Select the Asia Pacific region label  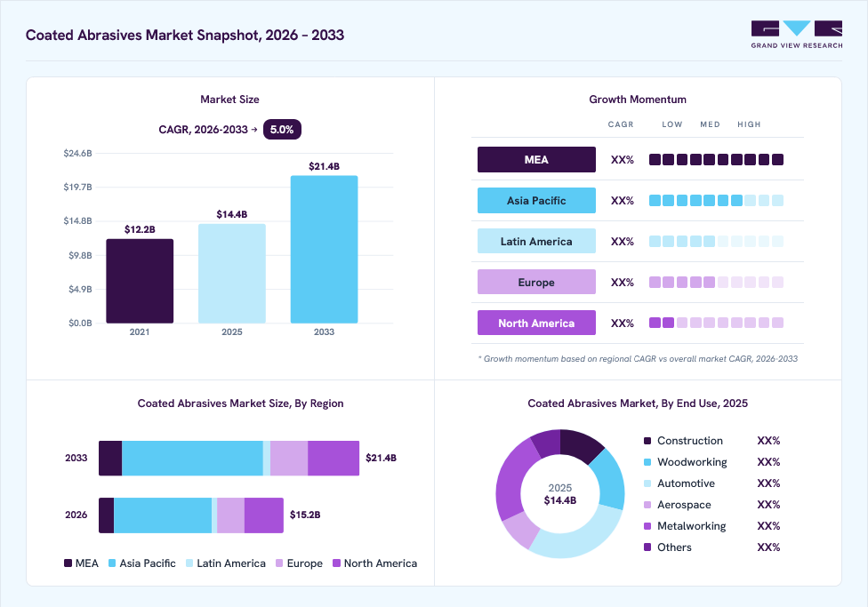(x=536, y=200)
